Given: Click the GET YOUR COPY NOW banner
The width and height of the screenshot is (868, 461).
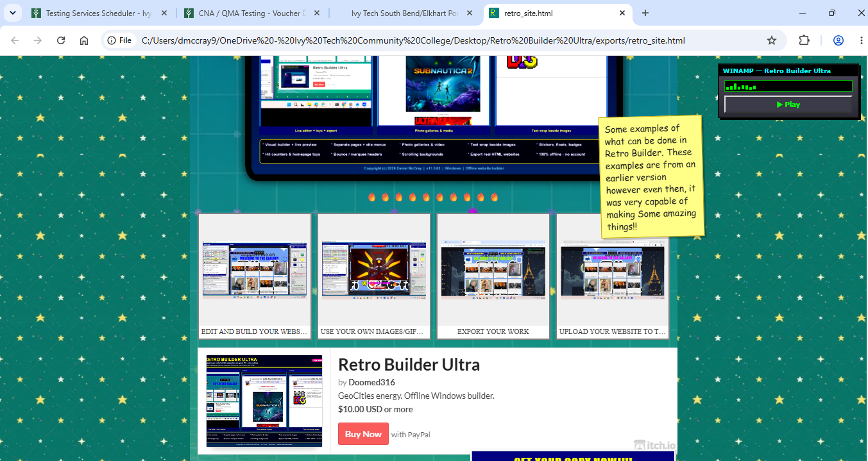Looking at the screenshot, I should pos(573,457).
